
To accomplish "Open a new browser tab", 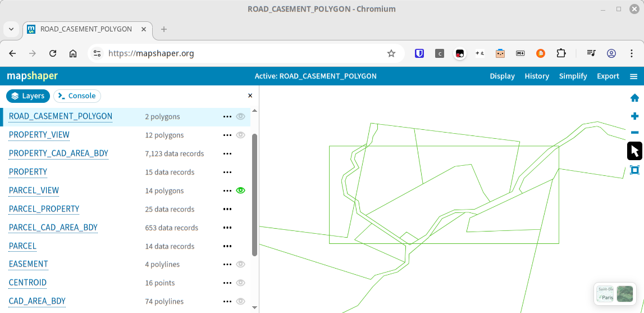I will 164,29.
